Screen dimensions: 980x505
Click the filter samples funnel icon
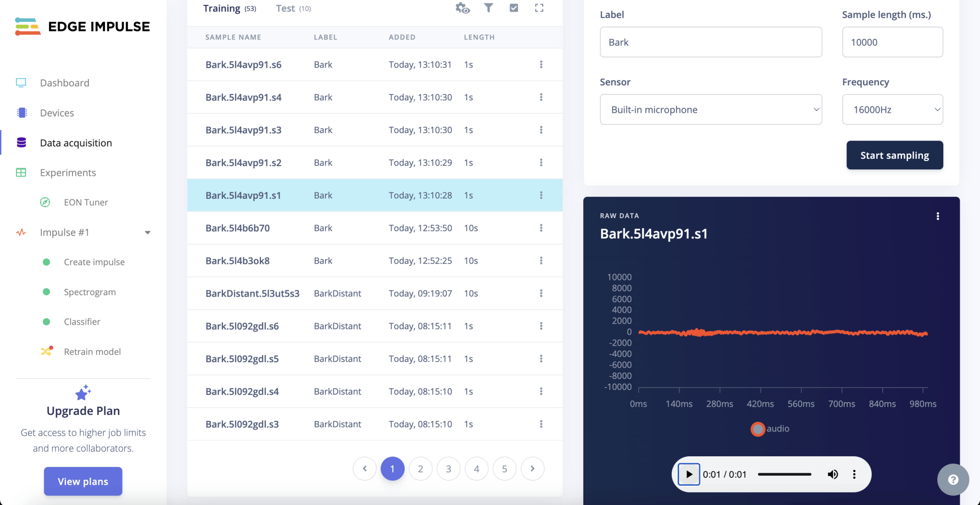pyautogui.click(x=489, y=8)
